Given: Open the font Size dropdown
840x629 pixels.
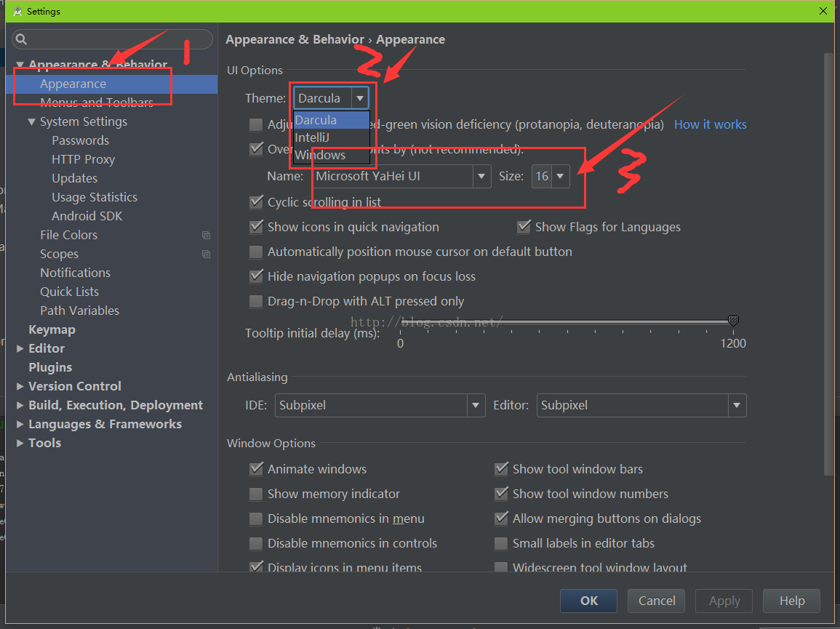Looking at the screenshot, I should point(560,176).
